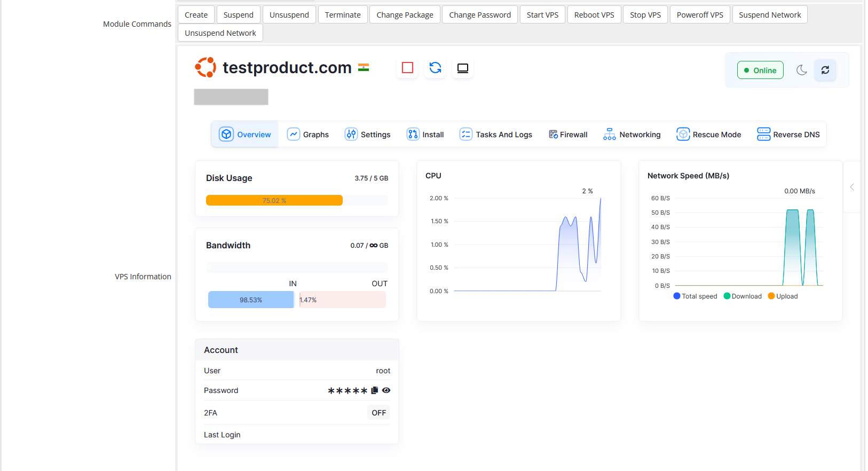Open the Firewall tab
The image size is (868, 471).
click(x=568, y=135)
